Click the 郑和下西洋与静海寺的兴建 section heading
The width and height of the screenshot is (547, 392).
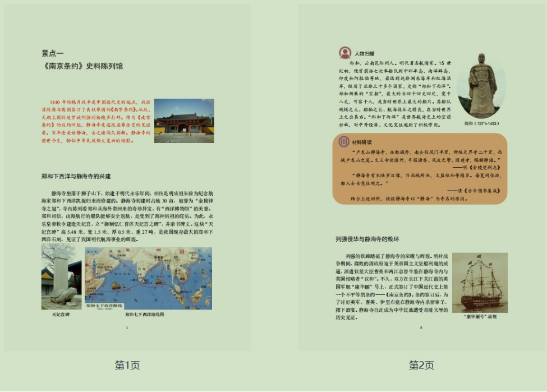76,176
